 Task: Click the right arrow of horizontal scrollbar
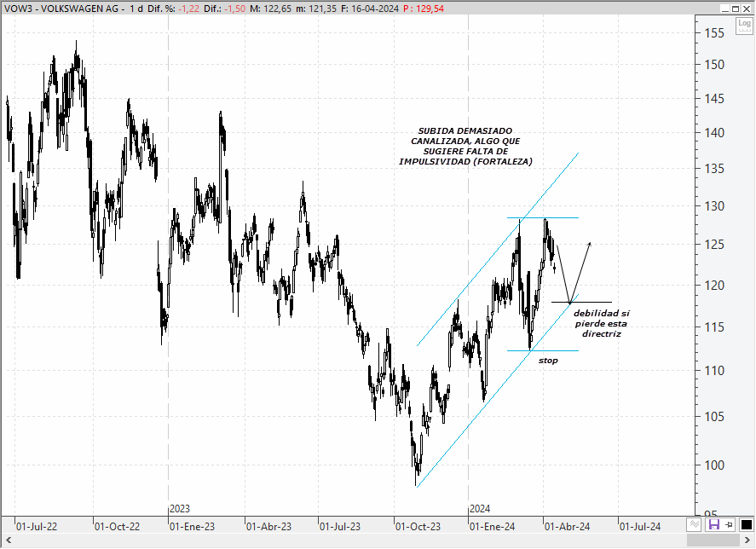click(747, 540)
